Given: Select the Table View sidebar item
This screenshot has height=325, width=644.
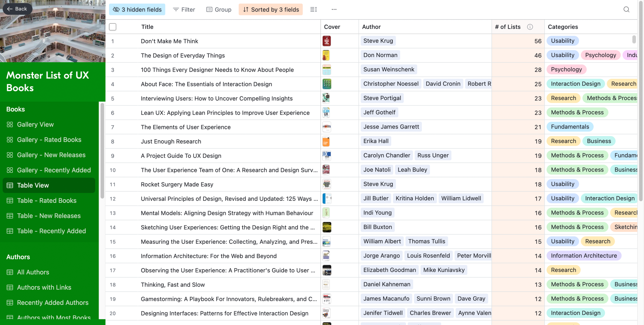Looking at the screenshot, I should pyautogui.click(x=49, y=185).
